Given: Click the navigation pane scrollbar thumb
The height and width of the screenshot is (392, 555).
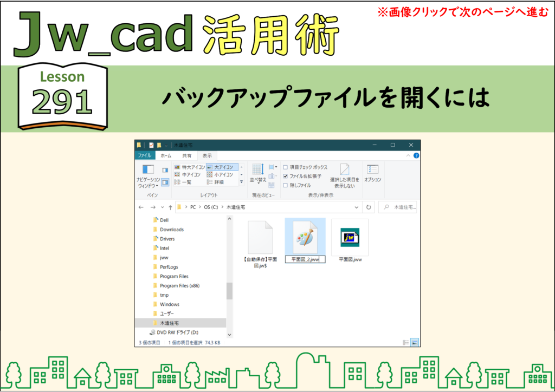Looking at the screenshot, I should (x=229, y=291).
